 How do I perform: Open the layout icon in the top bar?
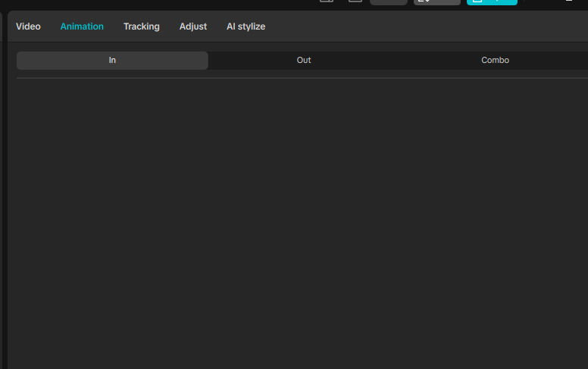click(327, 2)
